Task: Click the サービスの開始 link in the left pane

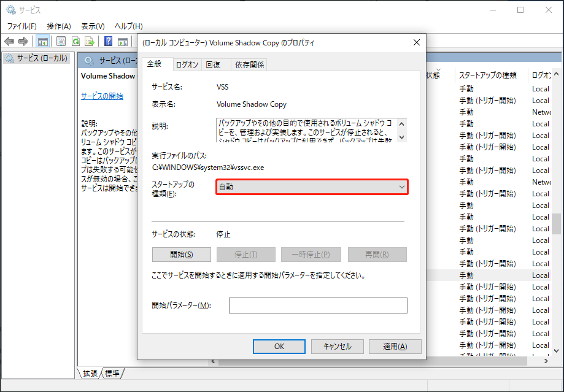Action: tap(104, 95)
